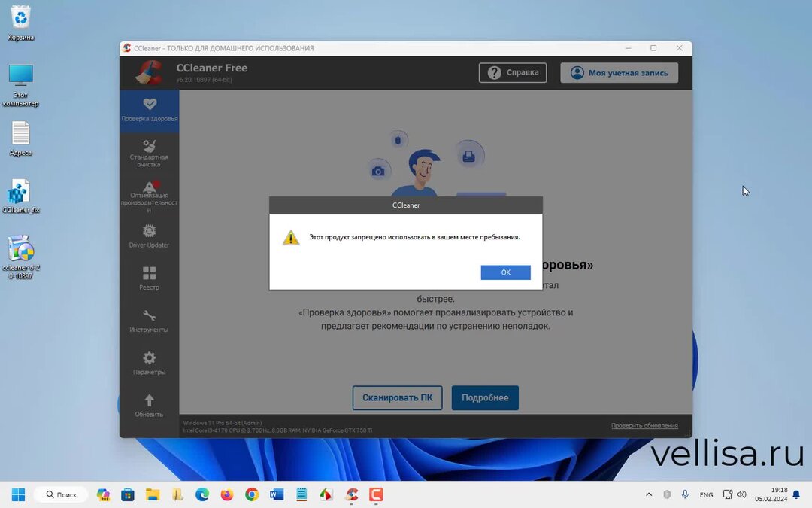
Task: Open the Проверка здоровья sidebar section
Action: [x=149, y=111]
